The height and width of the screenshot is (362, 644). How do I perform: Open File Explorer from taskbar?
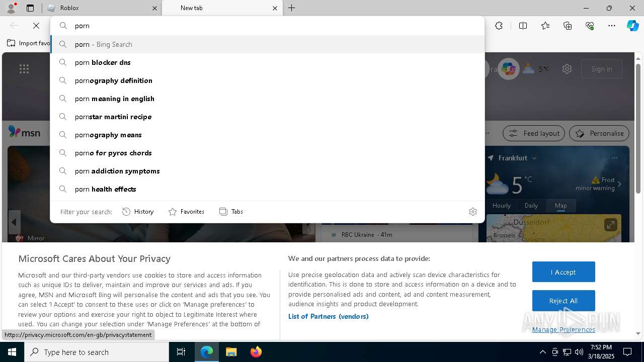coord(231,352)
